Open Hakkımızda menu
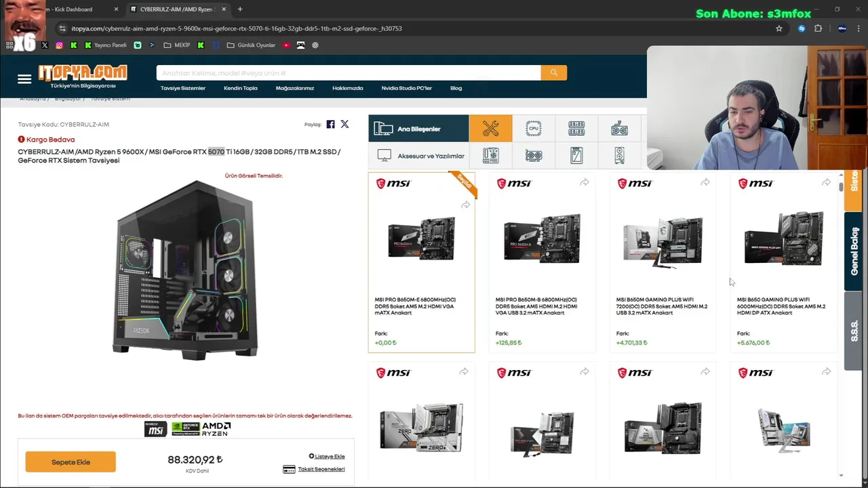The height and width of the screenshot is (488, 868). click(348, 88)
